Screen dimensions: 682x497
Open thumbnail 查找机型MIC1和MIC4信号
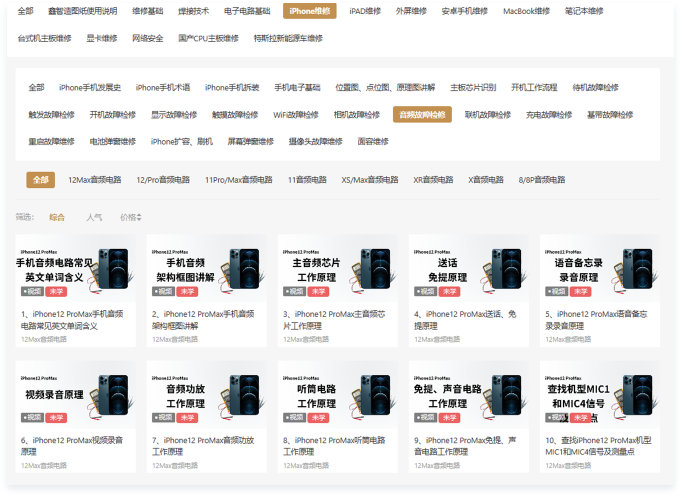coord(600,395)
